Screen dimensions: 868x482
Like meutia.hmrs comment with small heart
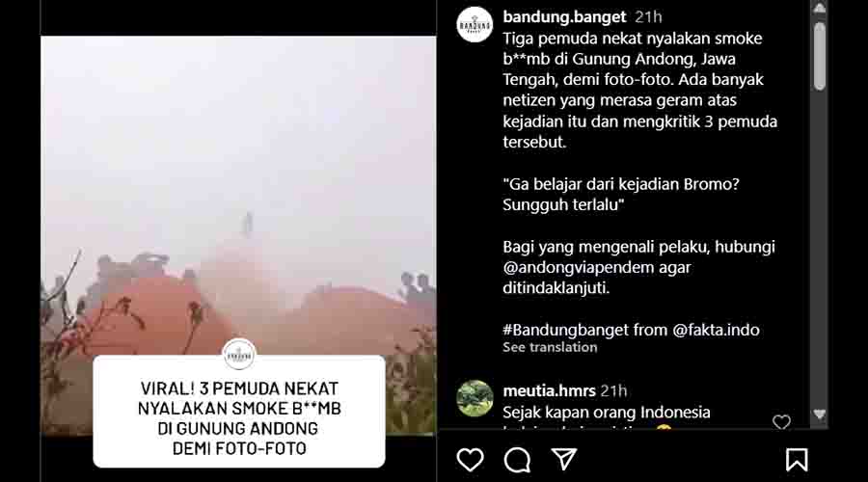(x=781, y=422)
